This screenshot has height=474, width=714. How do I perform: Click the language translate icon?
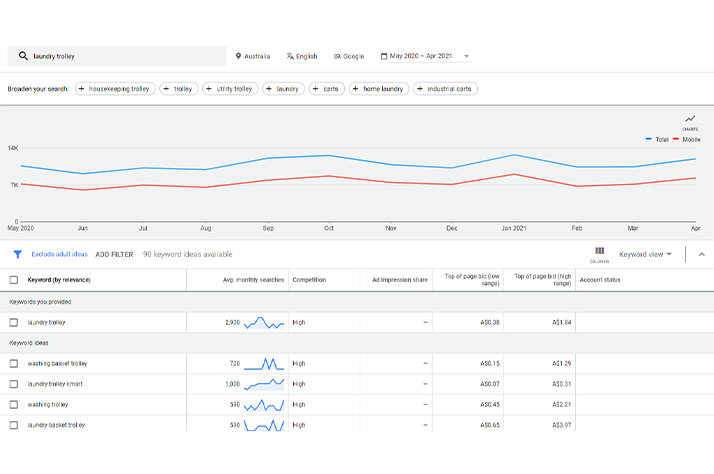[x=290, y=56]
